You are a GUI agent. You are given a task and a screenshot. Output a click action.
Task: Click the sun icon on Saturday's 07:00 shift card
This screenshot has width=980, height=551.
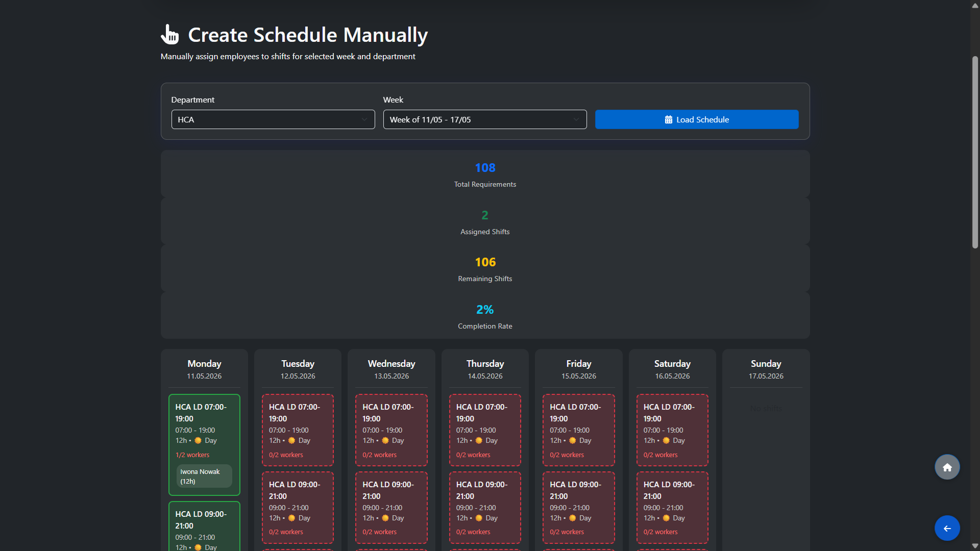666,440
